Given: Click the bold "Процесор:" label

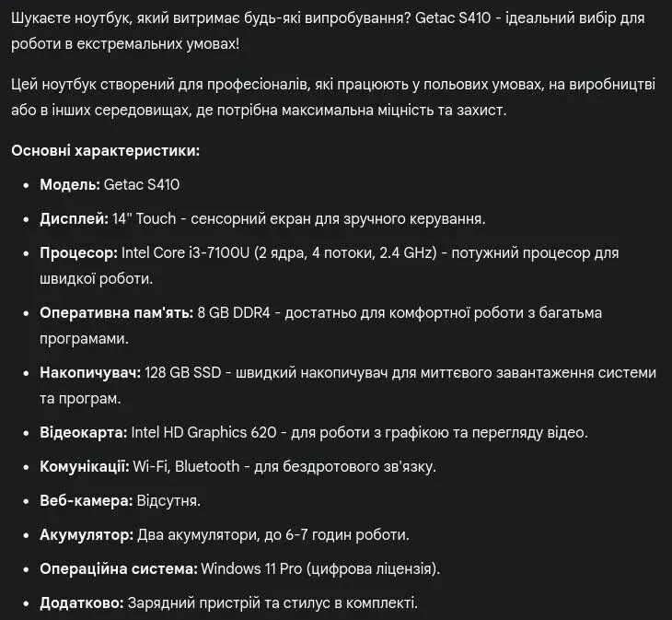Looking at the screenshot, I should pyautogui.click(x=78, y=252).
